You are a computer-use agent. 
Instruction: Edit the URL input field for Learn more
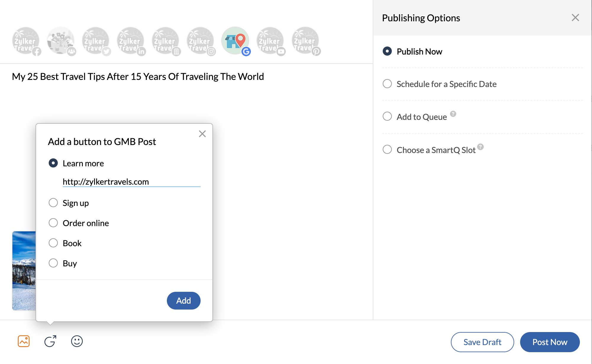(131, 181)
